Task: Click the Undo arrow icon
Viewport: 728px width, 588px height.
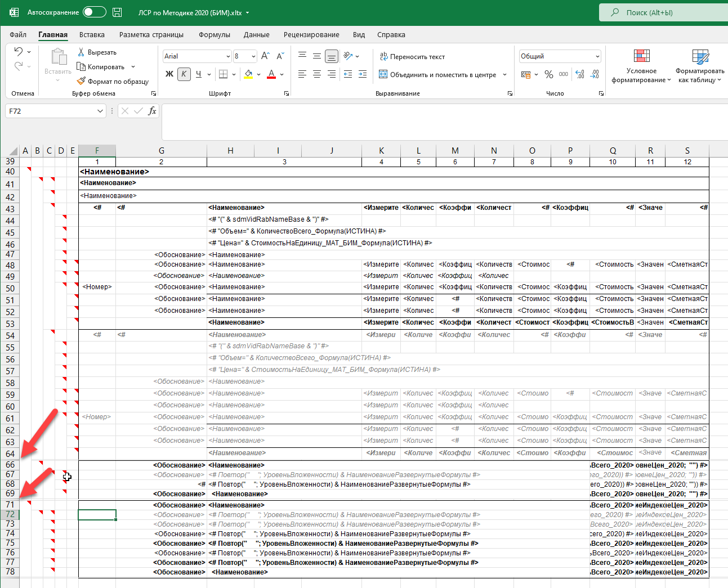Action: click(19, 52)
